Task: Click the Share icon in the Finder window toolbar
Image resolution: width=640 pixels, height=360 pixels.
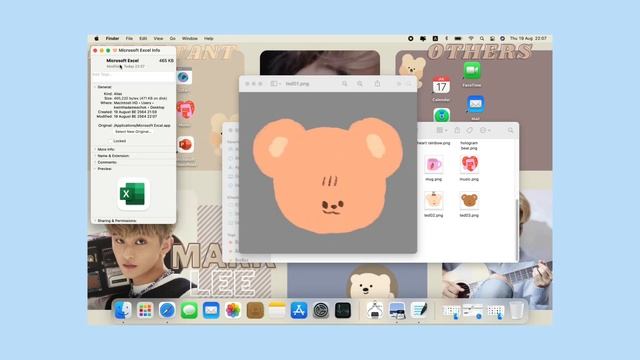Action: click(457, 130)
